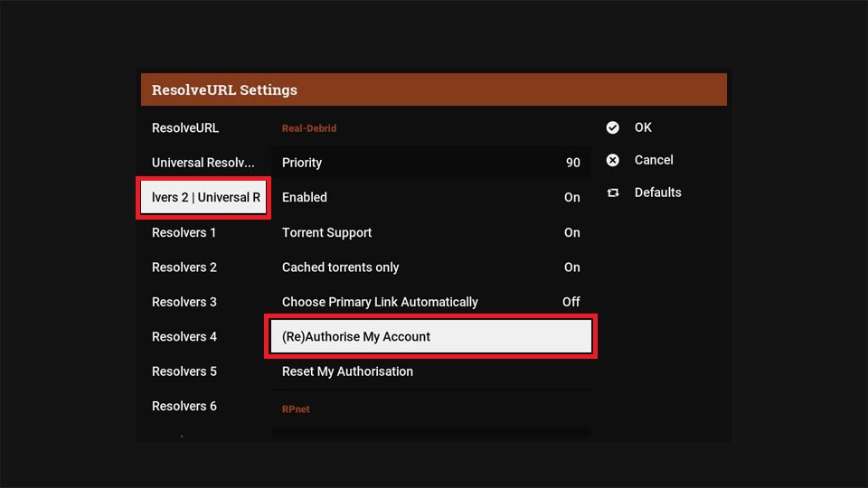Image resolution: width=868 pixels, height=488 pixels.
Task: Click the RPnet section header
Action: [296, 409]
